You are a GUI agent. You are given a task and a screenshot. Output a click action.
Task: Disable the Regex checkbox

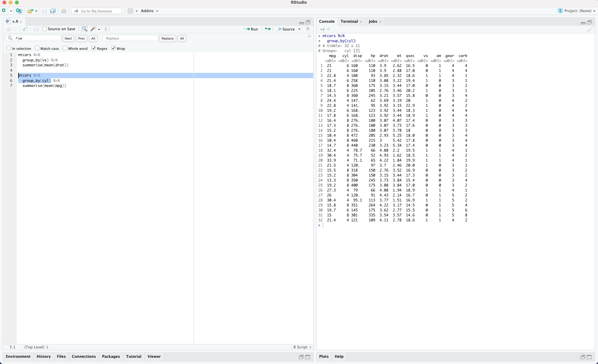94,48
